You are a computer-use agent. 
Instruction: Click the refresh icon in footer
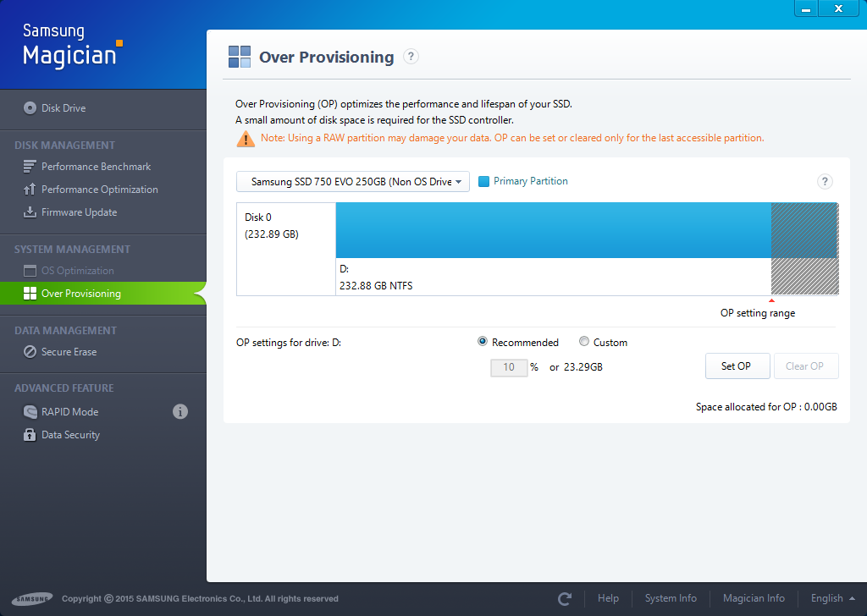565,599
